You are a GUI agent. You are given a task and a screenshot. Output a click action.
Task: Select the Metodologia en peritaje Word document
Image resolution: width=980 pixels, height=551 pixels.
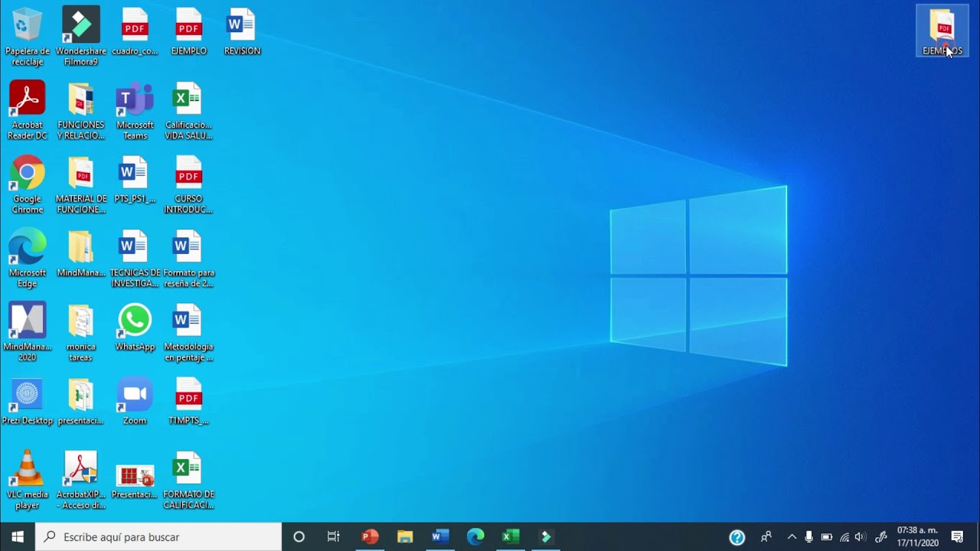(x=188, y=333)
